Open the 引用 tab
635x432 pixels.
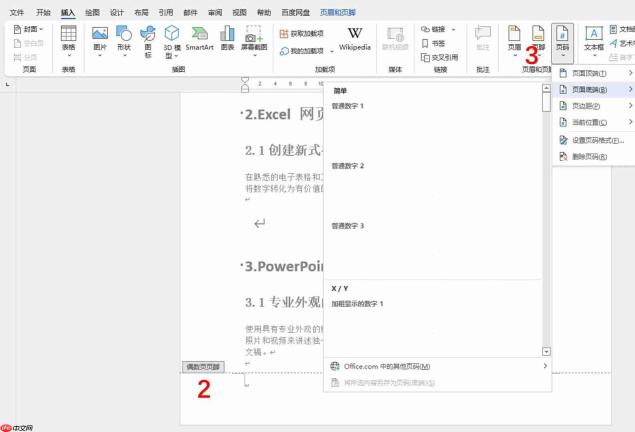pyautogui.click(x=166, y=13)
